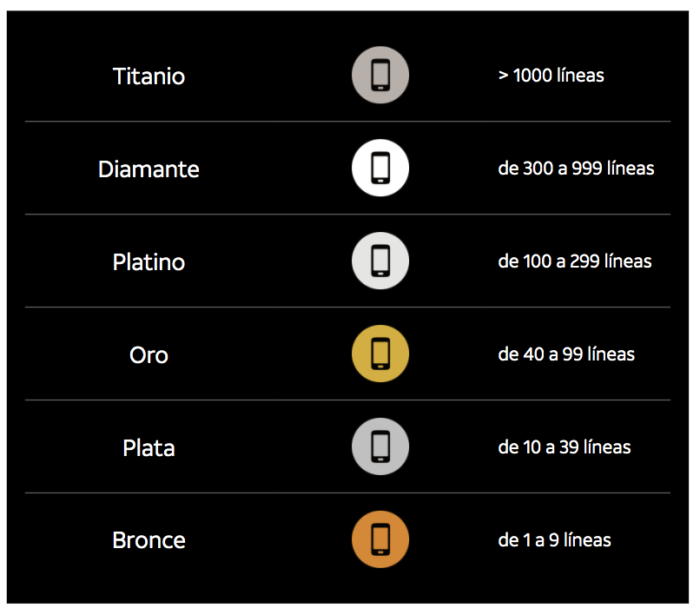Image resolution: width=700 pixels, height=615 pixels.
Task: Click the Platino tier label
Action: click(x=149, y=261)
